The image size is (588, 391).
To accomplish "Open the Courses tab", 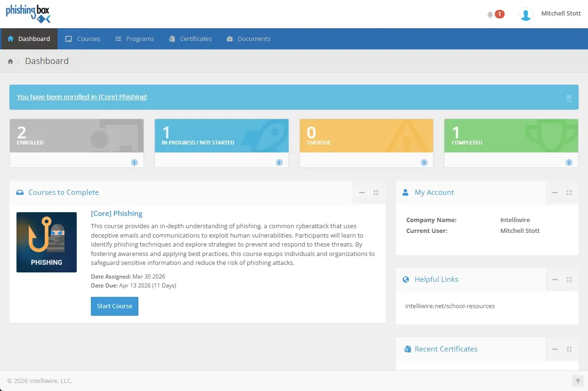I will [x=83, y=39].
